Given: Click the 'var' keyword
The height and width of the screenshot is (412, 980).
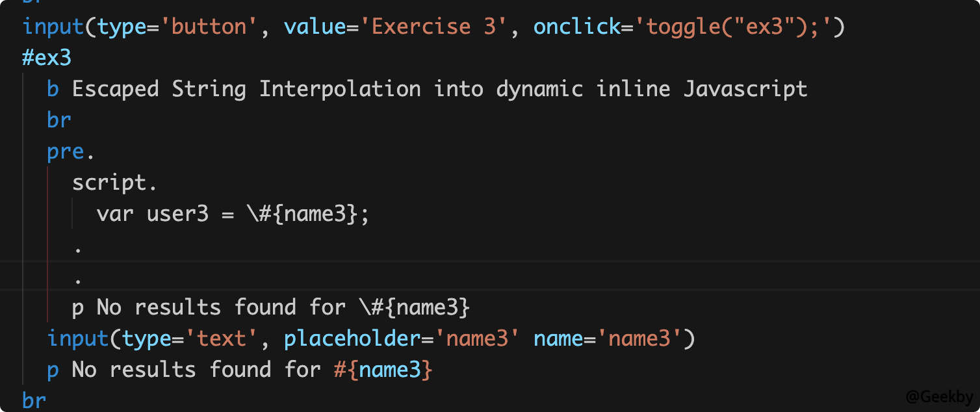Looking at the screenshot, I should [115, 214].
